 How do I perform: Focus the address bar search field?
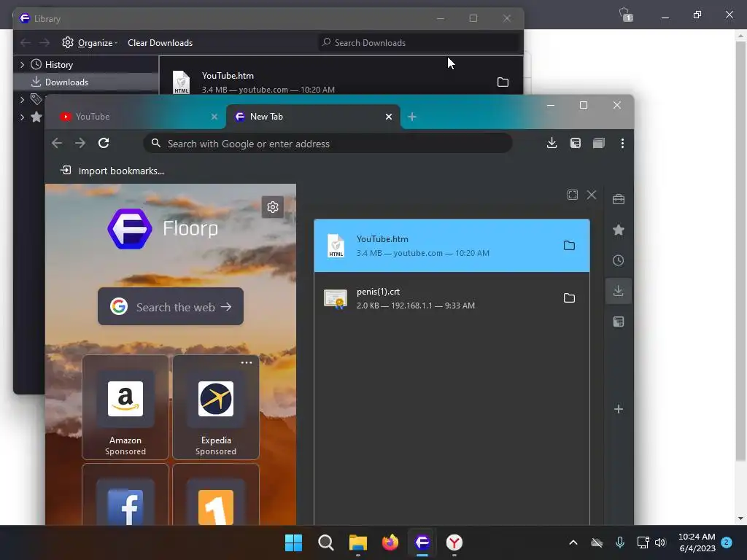[x=328, y=144]
